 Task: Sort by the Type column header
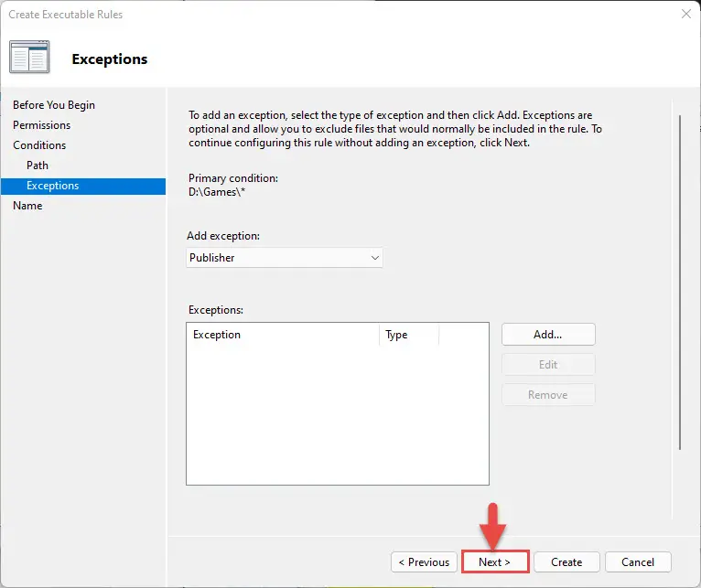point(409,335)
